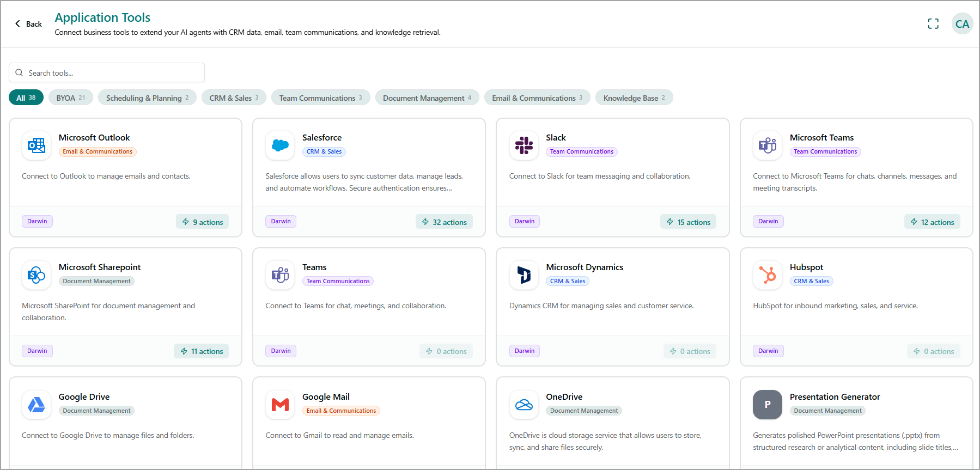Screen dimensions: 980x470
Task: Open the CA user avatar menu
Action: (x=962, y=24)
